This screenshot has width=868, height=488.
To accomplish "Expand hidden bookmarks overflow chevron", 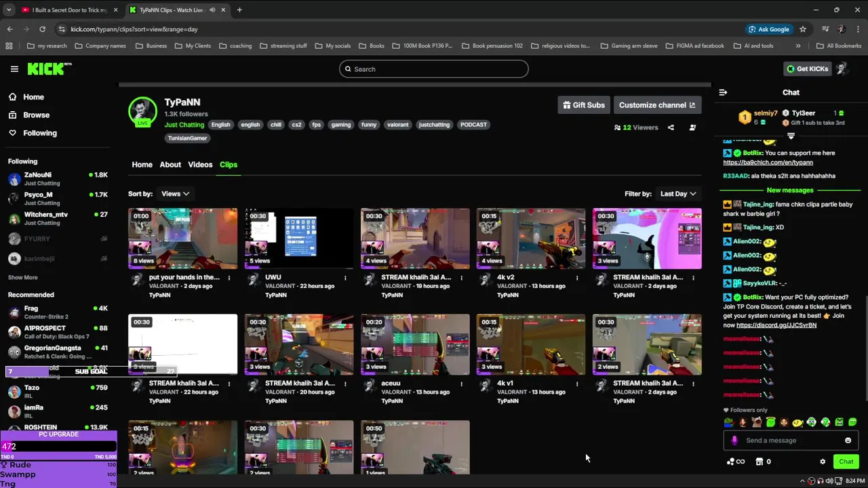I will click(798, 46).
